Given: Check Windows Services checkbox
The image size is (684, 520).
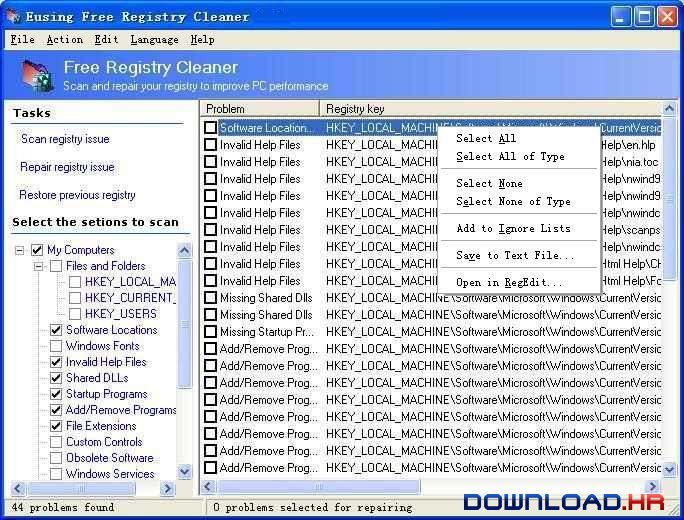Looking at the screenshot, I should point(56,474).
